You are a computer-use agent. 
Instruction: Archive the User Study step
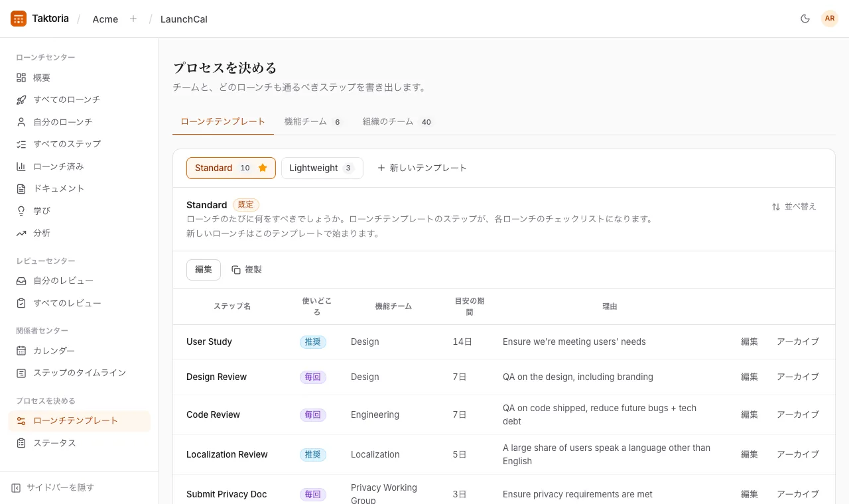tap(798, 342)
